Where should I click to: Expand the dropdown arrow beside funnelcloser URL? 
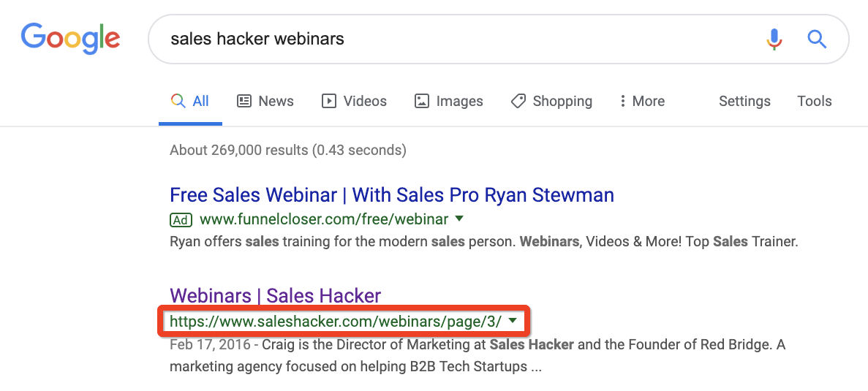tap(459, 219)
